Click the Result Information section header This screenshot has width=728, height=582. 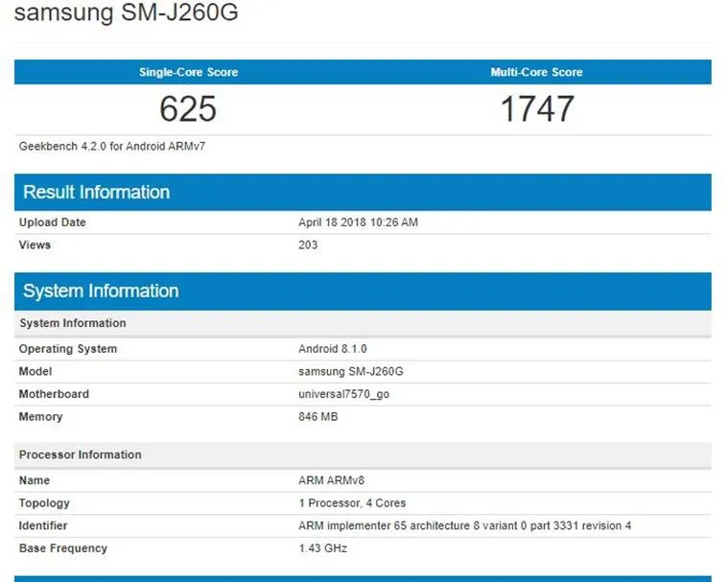[363, 192]
